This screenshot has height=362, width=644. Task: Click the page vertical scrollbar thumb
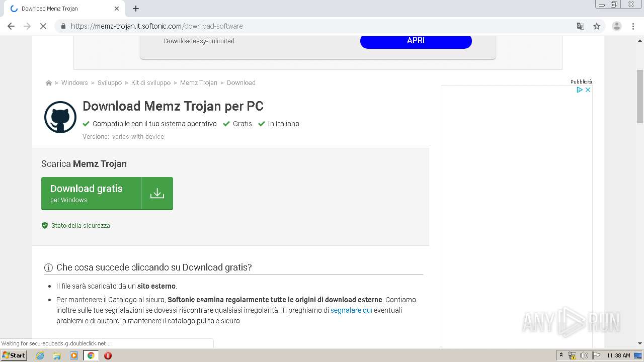click(x=640, y=96)
